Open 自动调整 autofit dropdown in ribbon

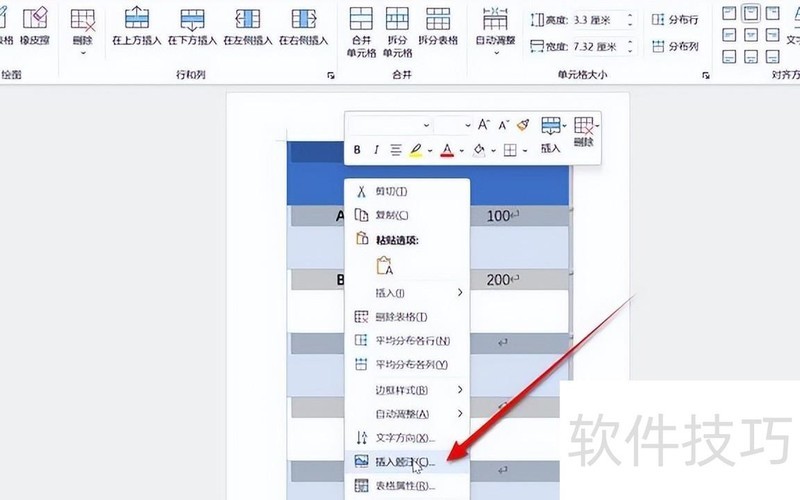(495, 31)
